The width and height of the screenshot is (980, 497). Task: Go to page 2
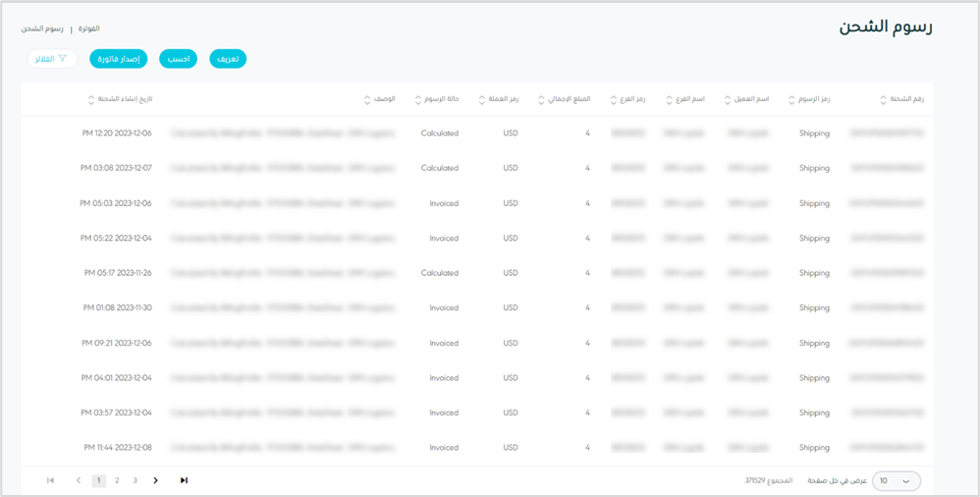pyautogui.click(x=117, y=480)
